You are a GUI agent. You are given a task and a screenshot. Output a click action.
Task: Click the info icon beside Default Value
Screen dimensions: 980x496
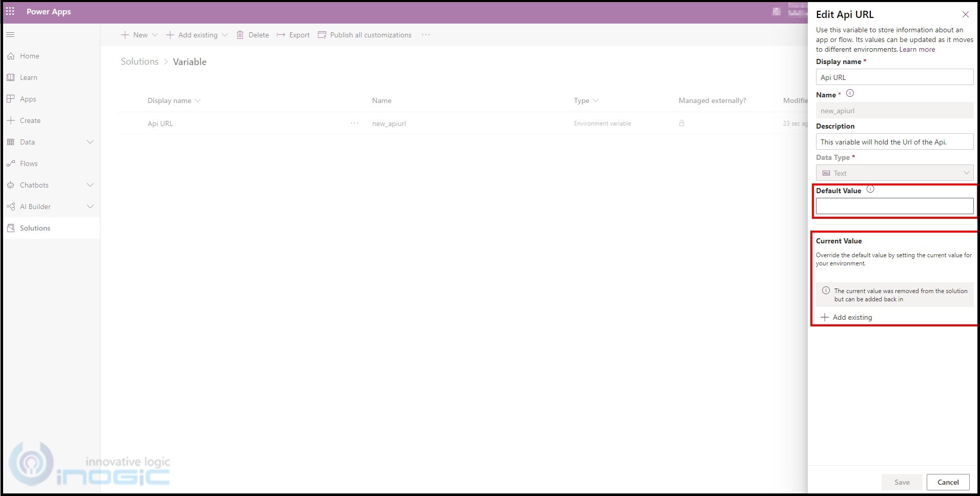click(x=870, y=190)
